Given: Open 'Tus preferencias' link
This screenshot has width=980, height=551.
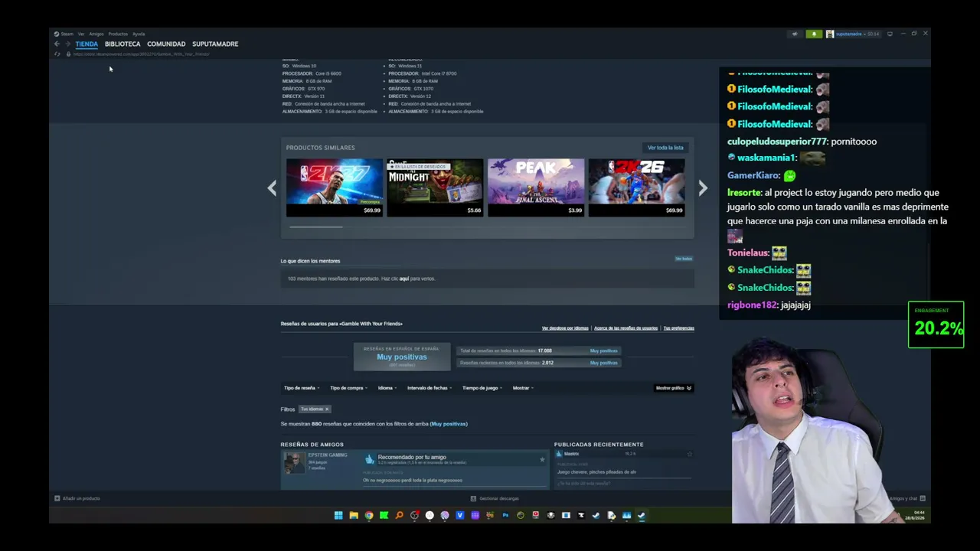Looking at the screenshot, I should 679,328.
